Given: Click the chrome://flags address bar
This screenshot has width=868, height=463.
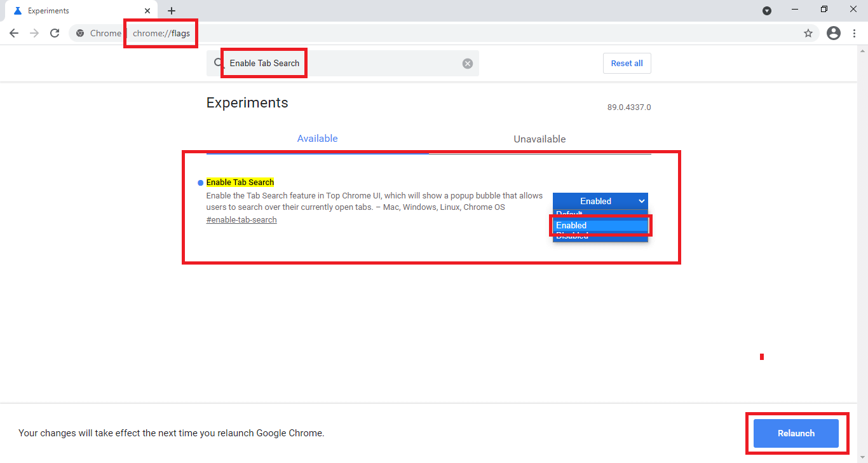Looking at the screenshot, I should coord(445,34).
